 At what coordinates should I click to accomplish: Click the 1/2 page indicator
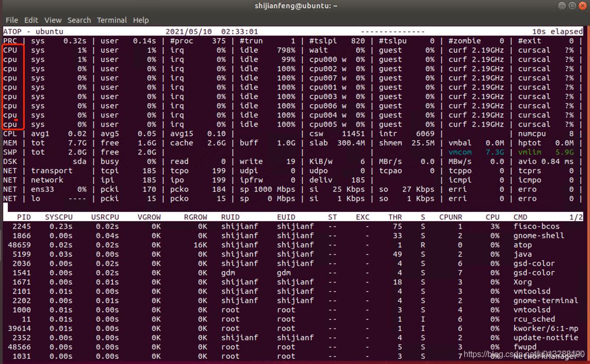[576, 217]
